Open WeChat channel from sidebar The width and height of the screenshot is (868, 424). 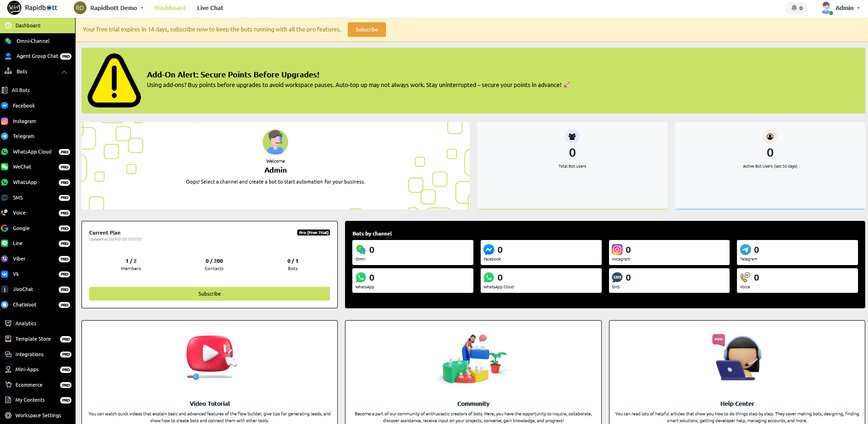(x=22, y=167)
